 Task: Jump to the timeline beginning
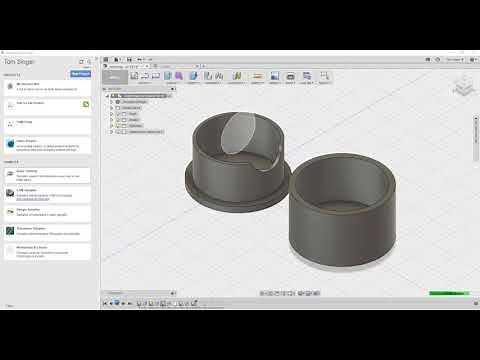105,303
